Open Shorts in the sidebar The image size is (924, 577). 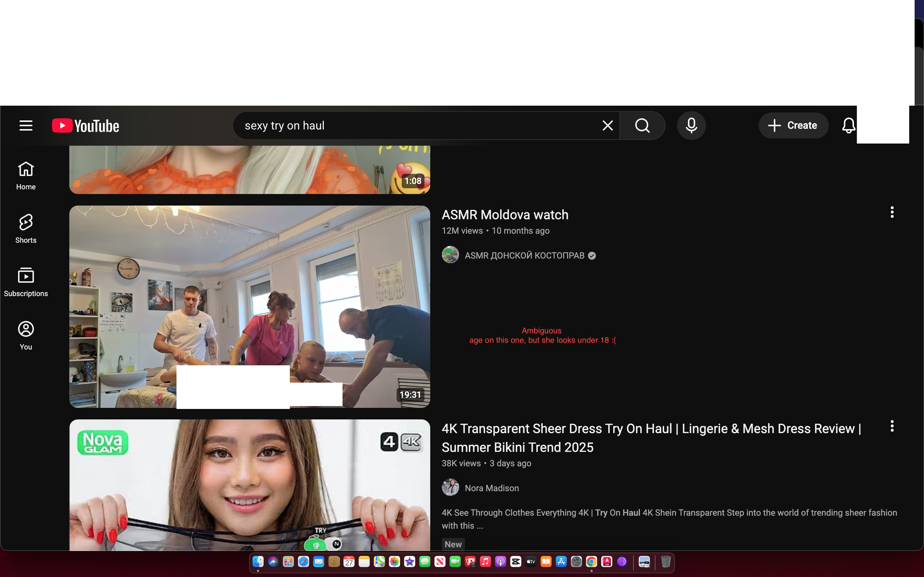point(26,229)
